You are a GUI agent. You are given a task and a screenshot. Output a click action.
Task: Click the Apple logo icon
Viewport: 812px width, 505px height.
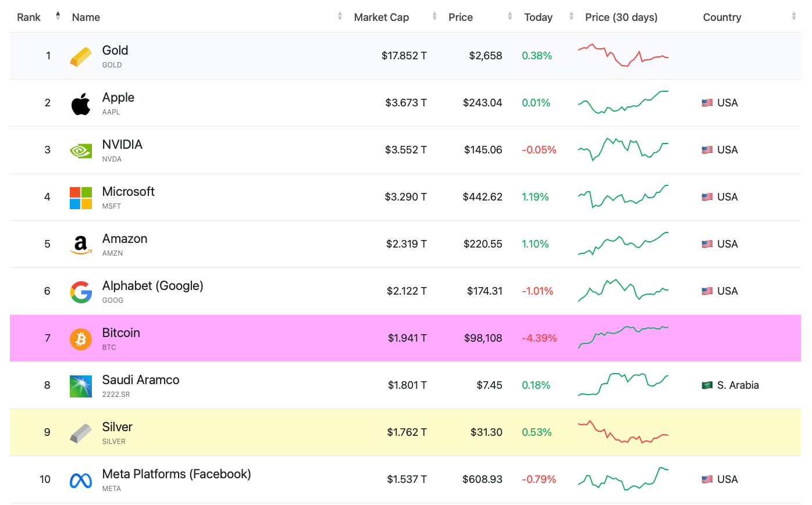tap(81, 103)
